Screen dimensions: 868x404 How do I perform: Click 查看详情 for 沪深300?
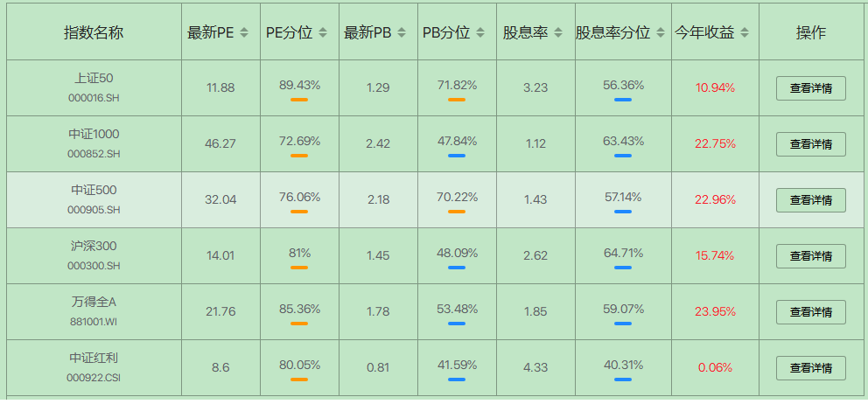click(x=810, y=256)
